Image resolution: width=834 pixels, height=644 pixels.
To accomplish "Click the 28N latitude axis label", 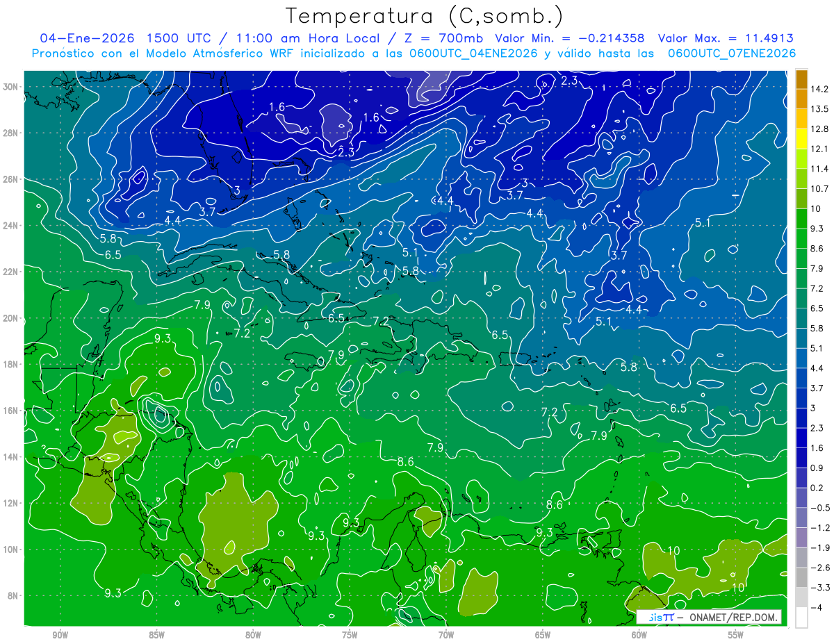I will coord(10,133).
